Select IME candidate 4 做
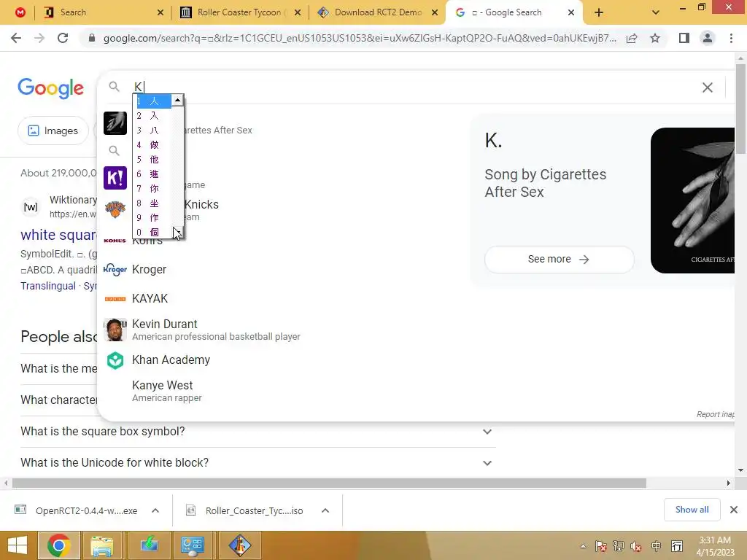Image resolution: width=747 pixels, height=560 pixels. pyautogui.click(x=153, y=145)
